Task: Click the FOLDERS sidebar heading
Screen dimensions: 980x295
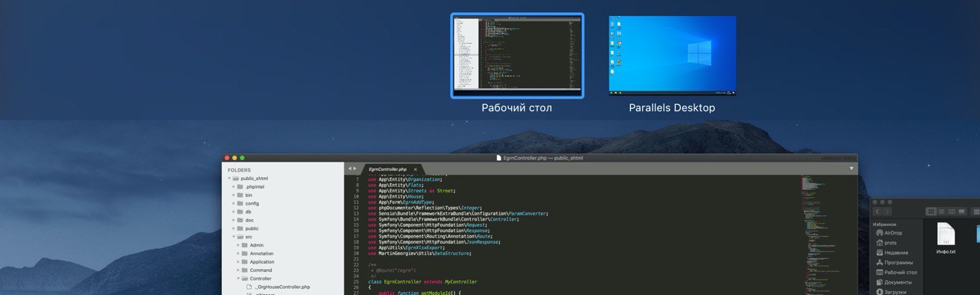Action: click(239, 170)
